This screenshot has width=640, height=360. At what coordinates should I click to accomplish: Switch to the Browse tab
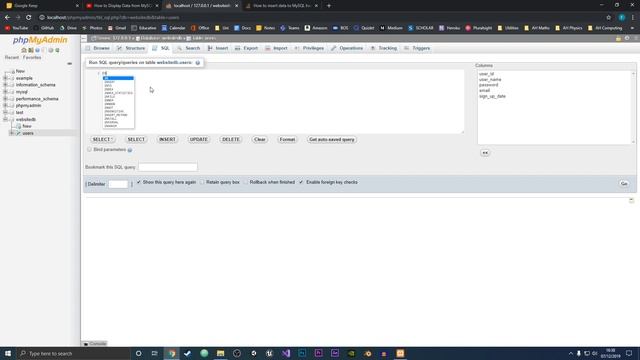[x=98, y=48]
